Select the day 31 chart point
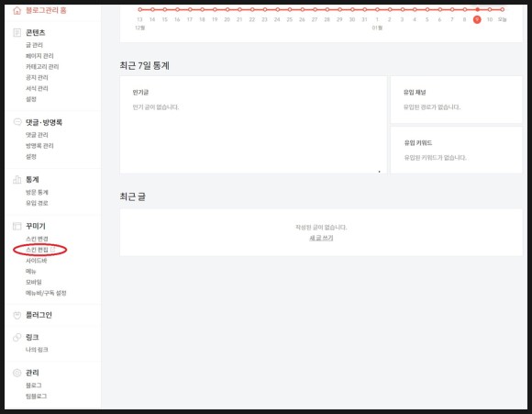The image size is (532, 414). 364,9
